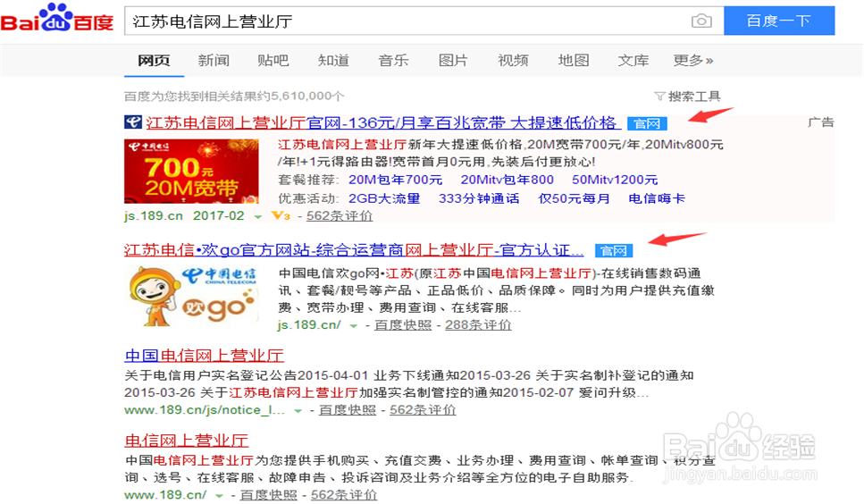Open 中国电信网上营业厅 result title

click(205, 356)
